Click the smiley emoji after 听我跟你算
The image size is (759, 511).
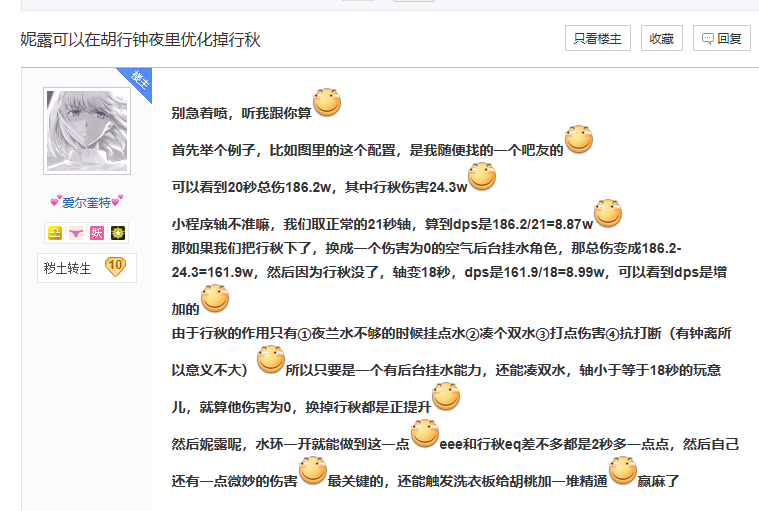(x=327, y=102)
